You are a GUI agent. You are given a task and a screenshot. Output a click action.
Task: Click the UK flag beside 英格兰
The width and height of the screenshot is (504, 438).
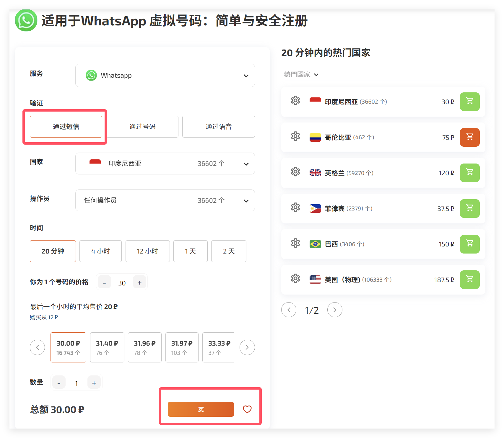[315, 173]
